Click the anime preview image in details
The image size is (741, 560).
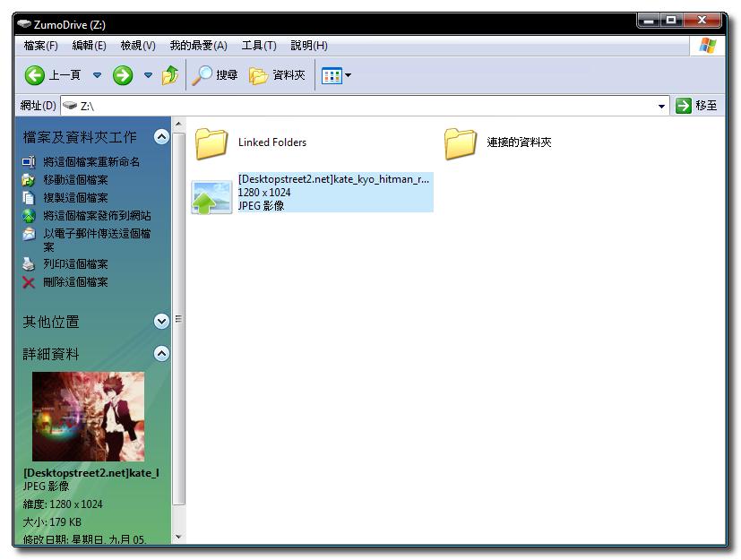pyautogui.click(x=89, y=417)
